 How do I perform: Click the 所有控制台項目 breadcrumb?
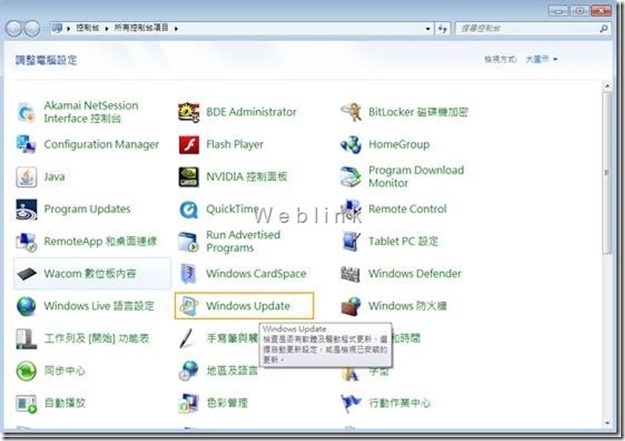point(142,28)
